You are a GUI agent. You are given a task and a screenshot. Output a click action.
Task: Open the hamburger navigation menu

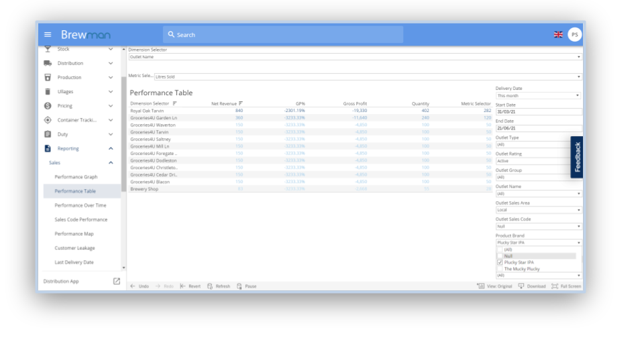click(48, 34)
